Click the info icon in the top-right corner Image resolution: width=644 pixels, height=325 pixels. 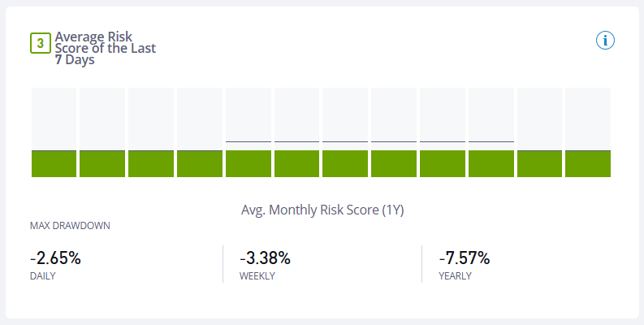pos(606,41)
